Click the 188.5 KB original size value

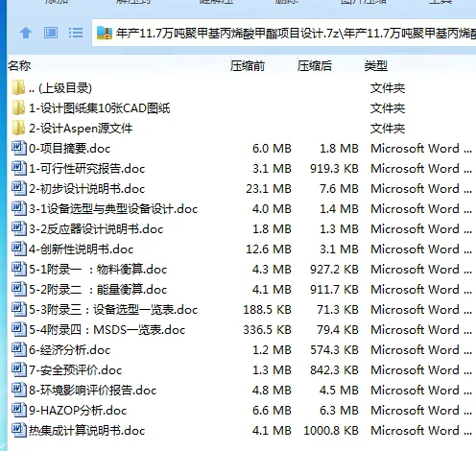point(267,310)
